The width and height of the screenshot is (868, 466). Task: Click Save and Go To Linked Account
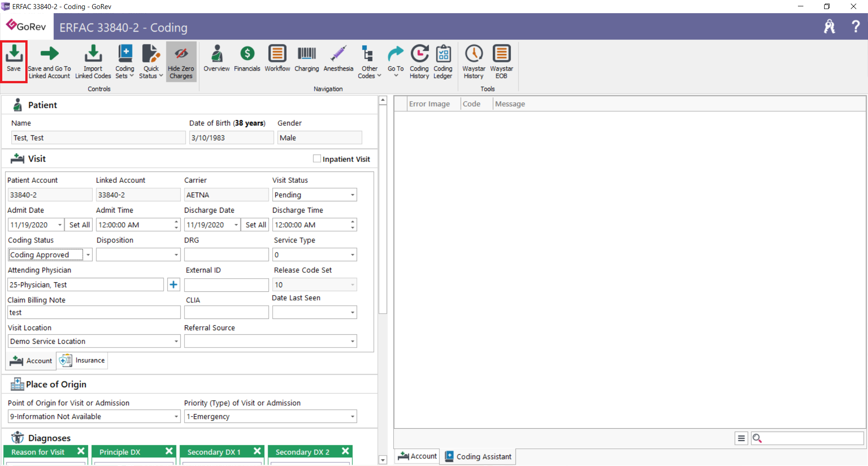(49, 62)
